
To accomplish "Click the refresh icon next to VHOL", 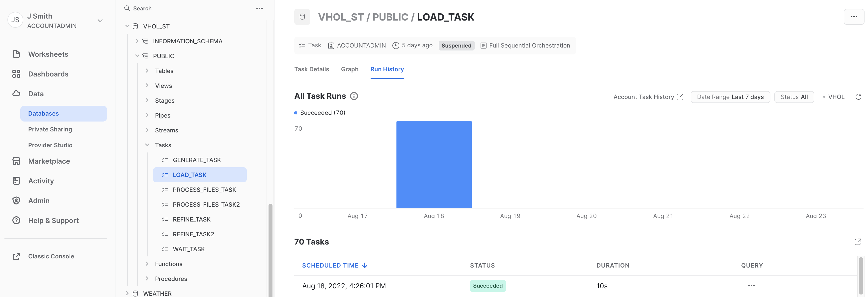I will (858, 97).
